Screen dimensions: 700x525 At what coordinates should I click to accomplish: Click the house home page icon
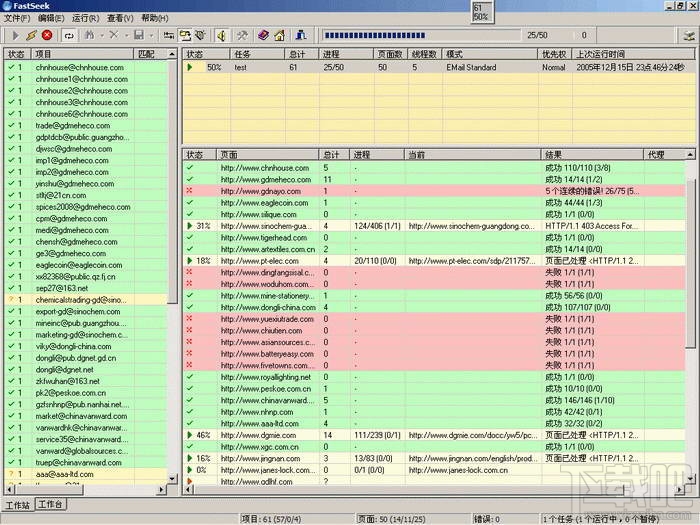click(280, 35)
